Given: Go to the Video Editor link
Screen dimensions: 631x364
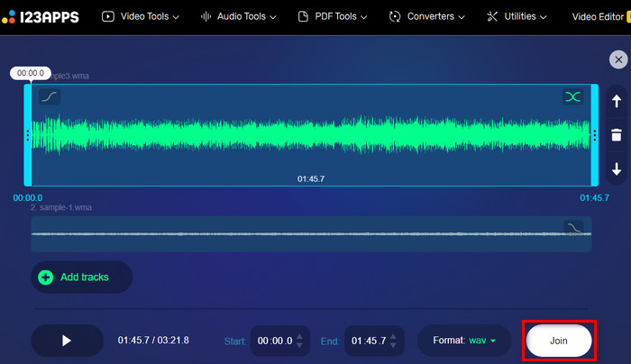Looking at the screenshot, I should click(x=598, y=17).
